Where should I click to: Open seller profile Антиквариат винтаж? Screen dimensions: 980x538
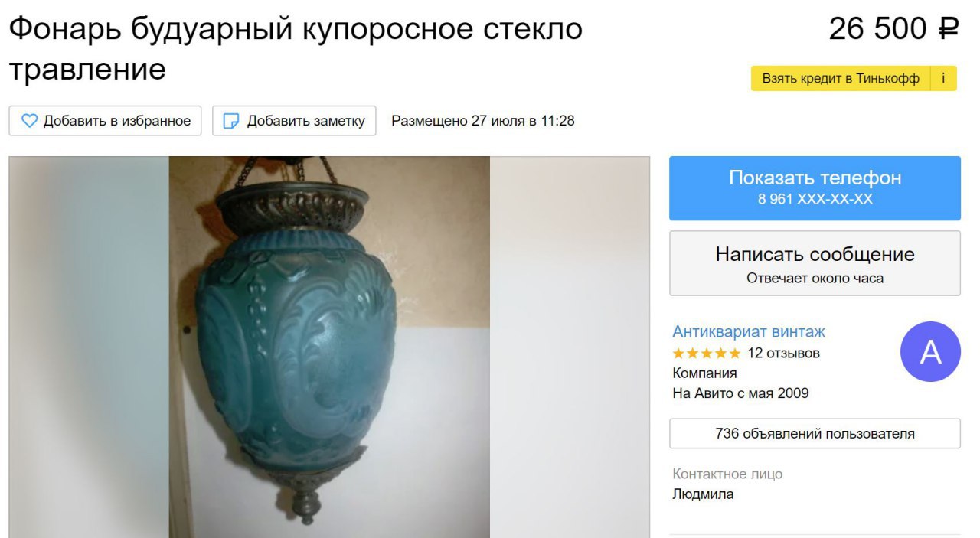(749, 331)
